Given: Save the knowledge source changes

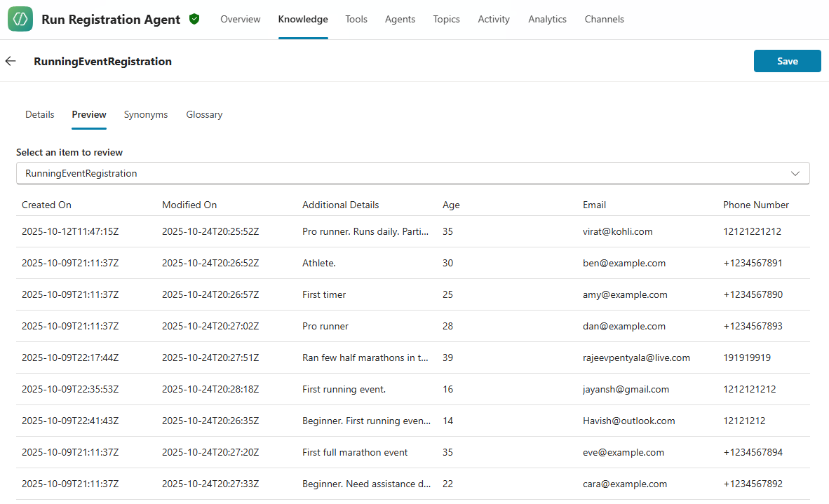Looking at the screenshot, I should 787,61.
